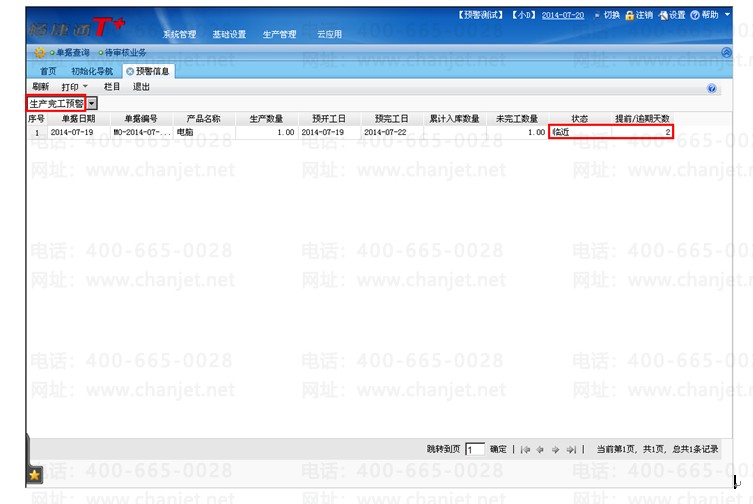Viewport: 753px width, 504px height.
Task: Click the 退出 exit button
Action: [x=141, y=87]
